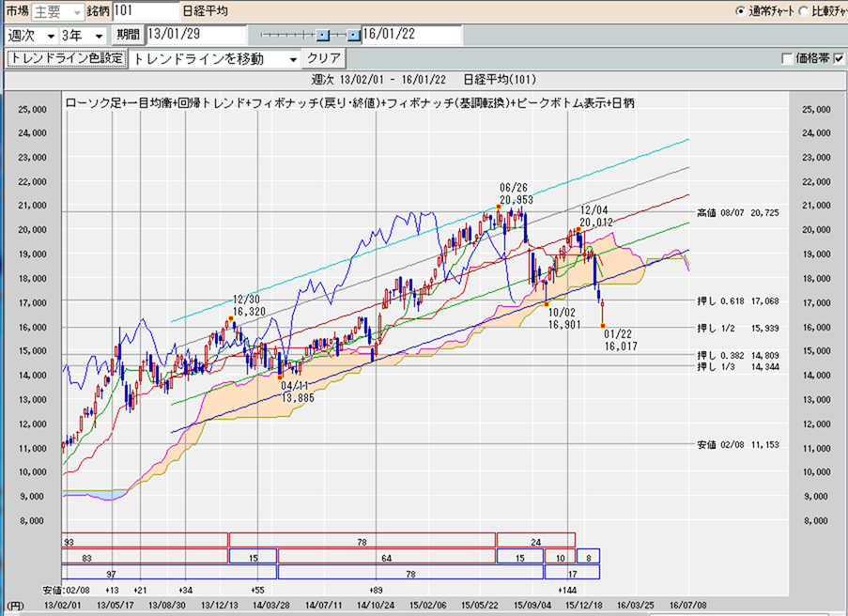Image resolution: width=848 pixels, height=616 pixels.
Task: Click the end date field 16/01/22
Action: click(411, 35)
